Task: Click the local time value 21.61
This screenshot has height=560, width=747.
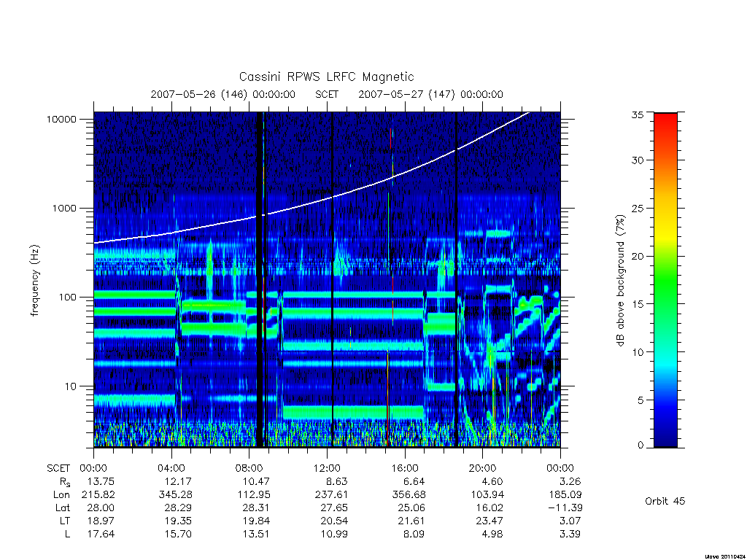Action: tap(411, 521)
